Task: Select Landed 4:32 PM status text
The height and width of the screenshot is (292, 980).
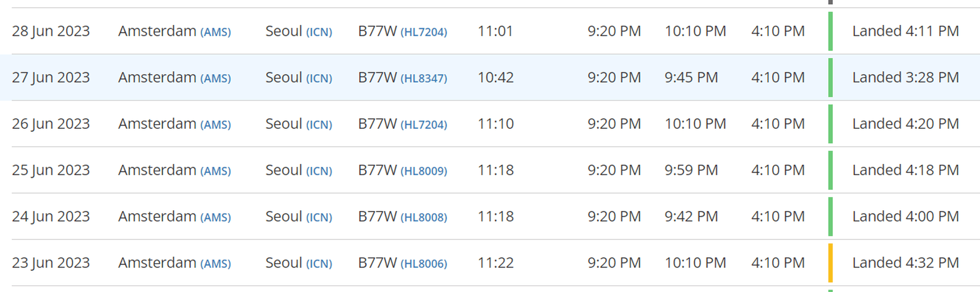Action: pyautogui.click(x=905, y=263)
